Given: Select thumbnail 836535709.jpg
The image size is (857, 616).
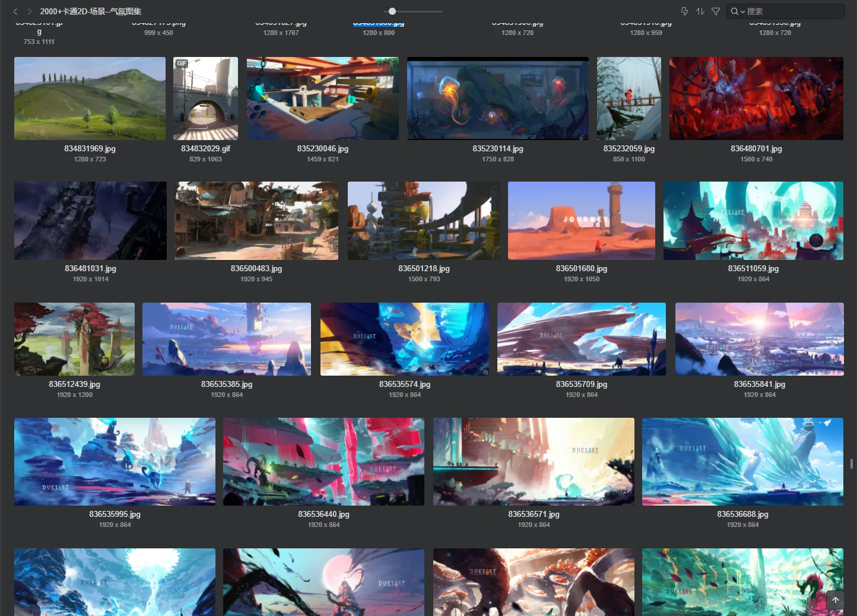Looking at the screenshot, I should (x=582, y=339).
